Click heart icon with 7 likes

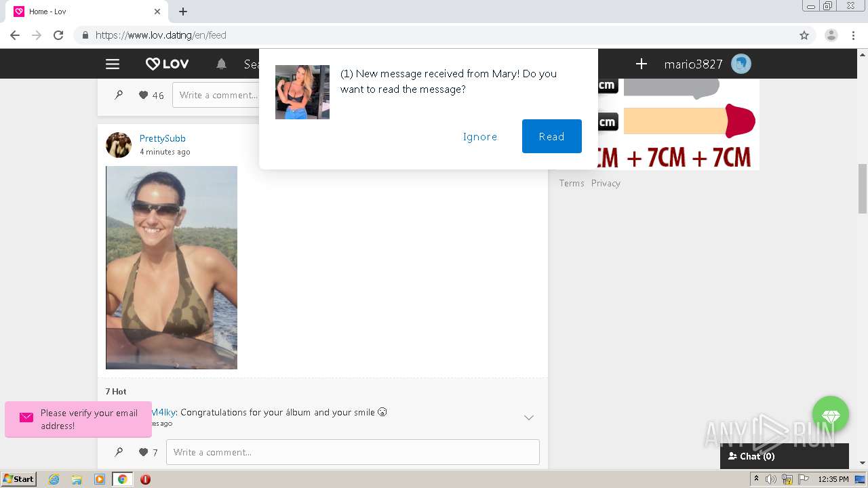coord(143,452)
